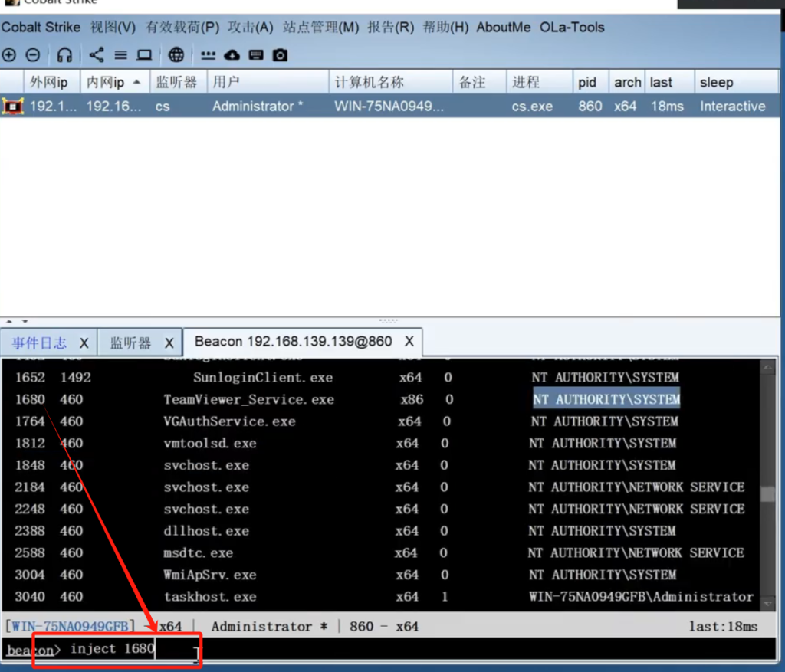Open the 站点管理(M) menu
785x672 pixels.
point(321,27)
